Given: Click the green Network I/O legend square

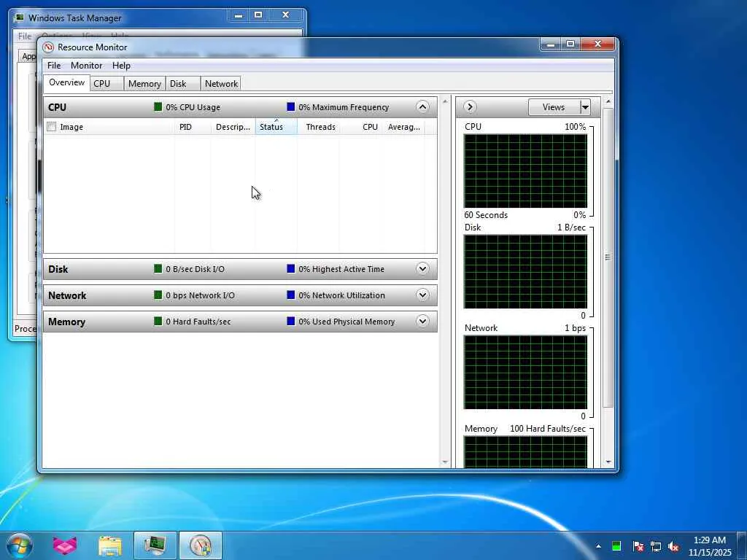Looking at the screenshot, I should coord(158,295).
